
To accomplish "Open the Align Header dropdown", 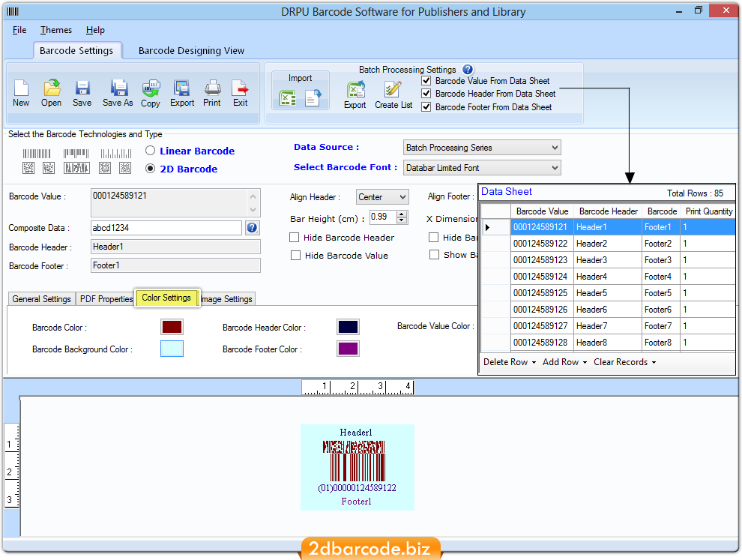I will (x=382, y=197).
